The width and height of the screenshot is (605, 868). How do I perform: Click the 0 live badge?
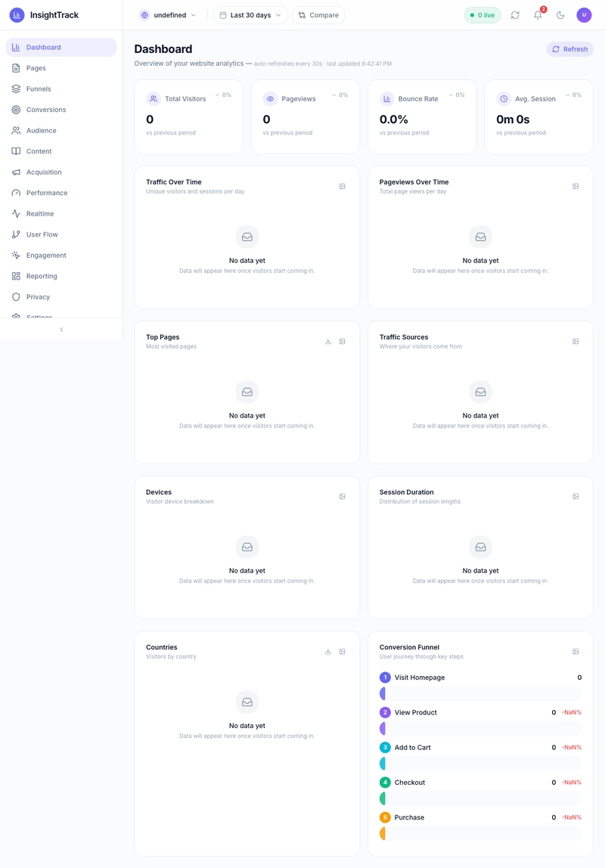tap(482, 15)
